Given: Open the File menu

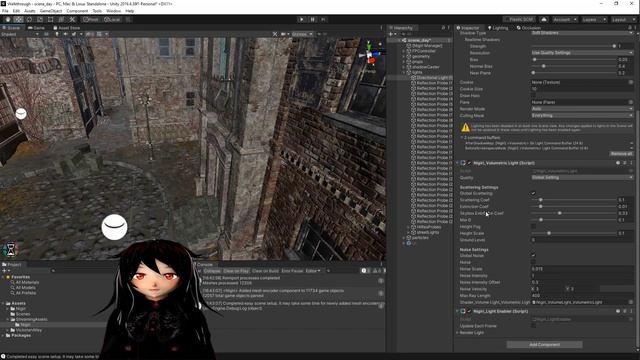Looking at the screenshot, I should pos(5,11).
